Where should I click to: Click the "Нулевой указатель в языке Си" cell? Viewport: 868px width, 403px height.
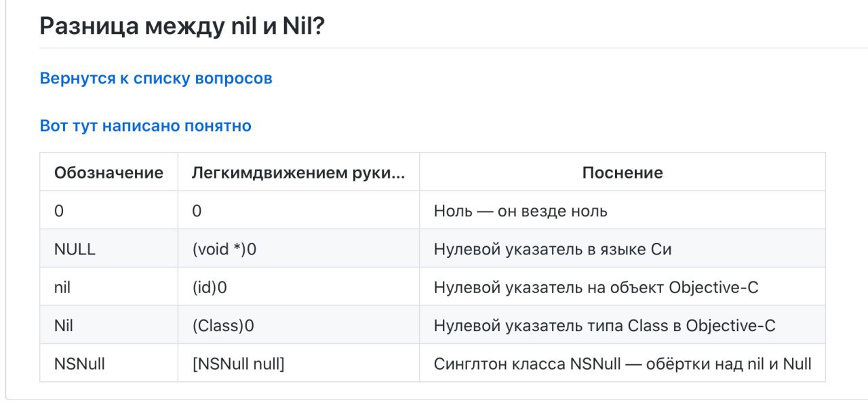click(623, 249)
